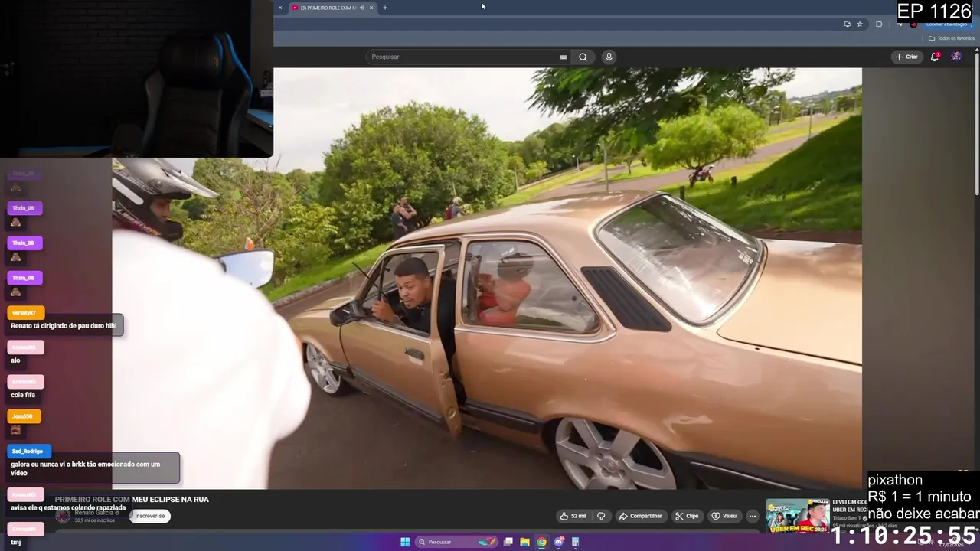Open the YouTube account avatar menu

click(x=956, y=57)
